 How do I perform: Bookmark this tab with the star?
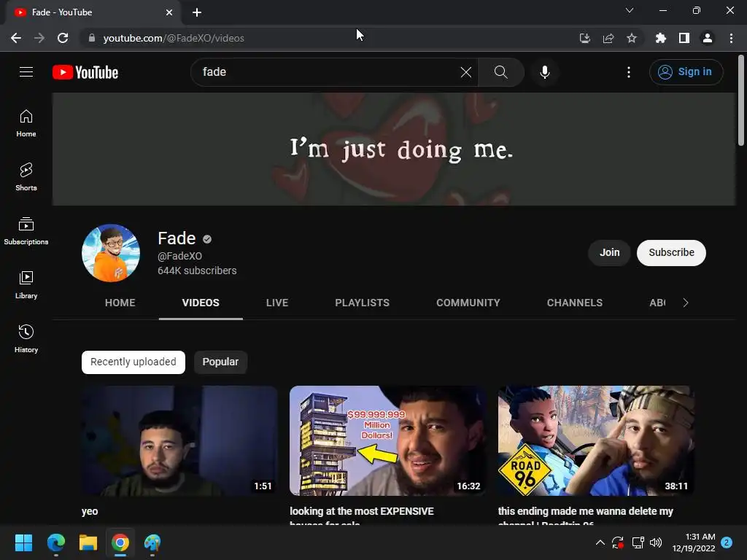(x=632, y=38)
